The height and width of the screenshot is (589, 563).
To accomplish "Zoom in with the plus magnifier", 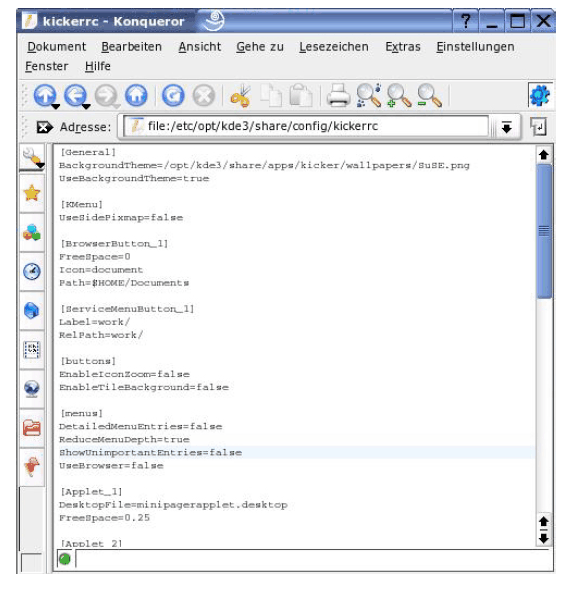I will pyautogui.click(x=398, y=96).
